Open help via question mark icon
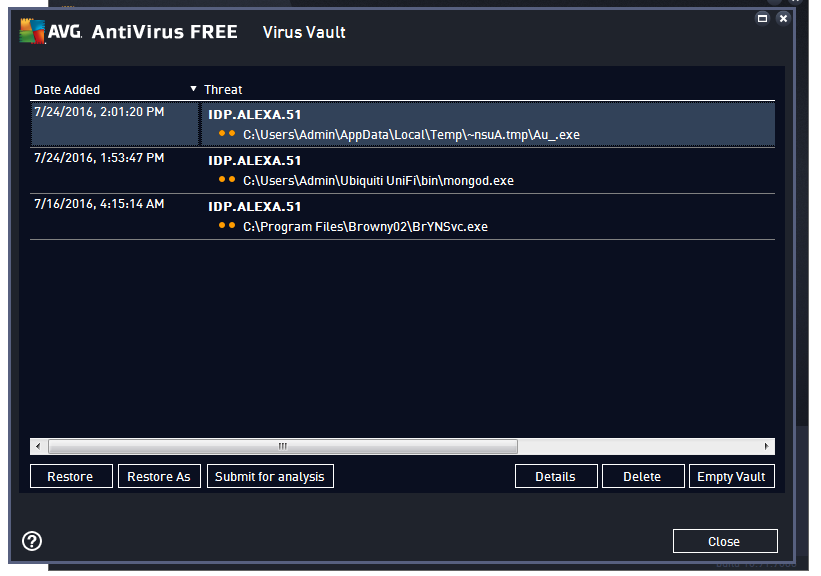This screenshot has width=821, height=576. coord(32,541)
